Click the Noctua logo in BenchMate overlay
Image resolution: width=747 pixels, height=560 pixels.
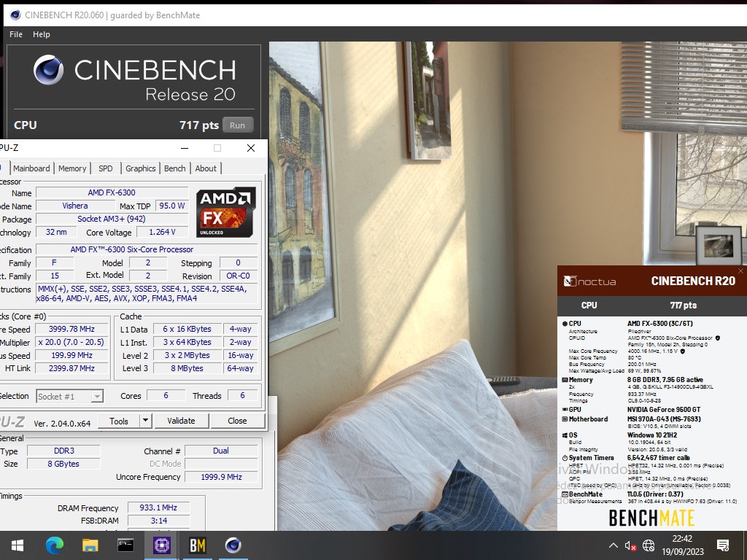[589, 281]
